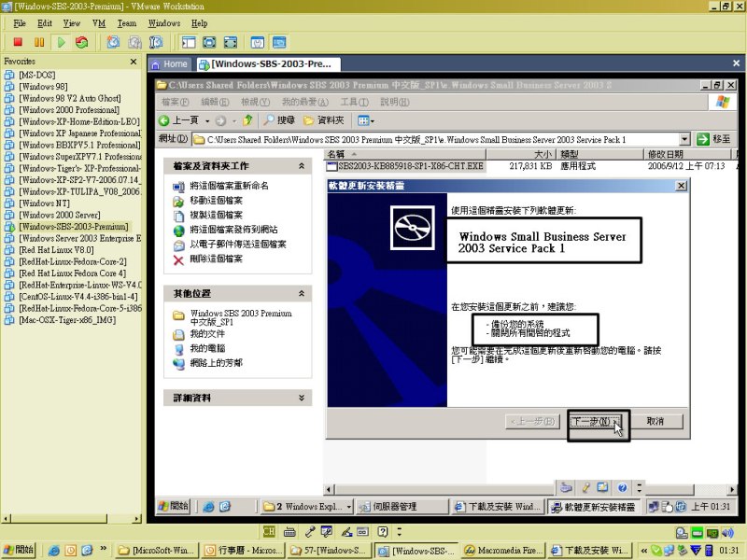Select [Windows NT] in Favorites list
The width and height of the screenshot is (747, 560).
click(x=44, y=203)
